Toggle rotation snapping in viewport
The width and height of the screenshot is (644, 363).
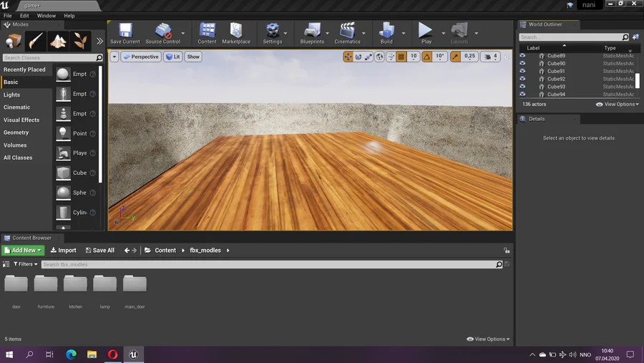pos(427,57)
